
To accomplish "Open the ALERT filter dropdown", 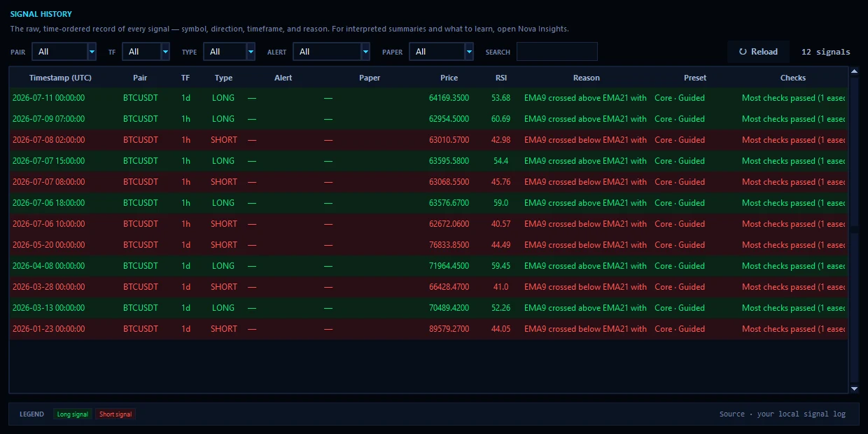I will [x=331, y=52].
